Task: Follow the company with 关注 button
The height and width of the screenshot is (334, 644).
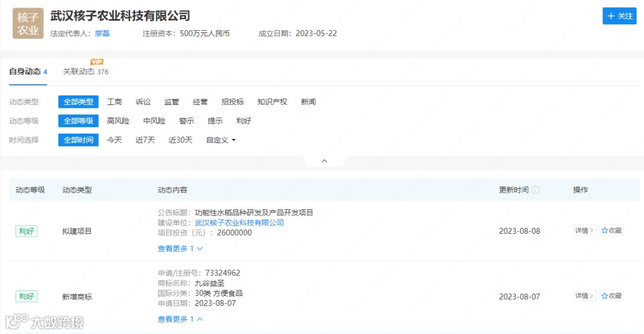Action: tap(620, 16)
